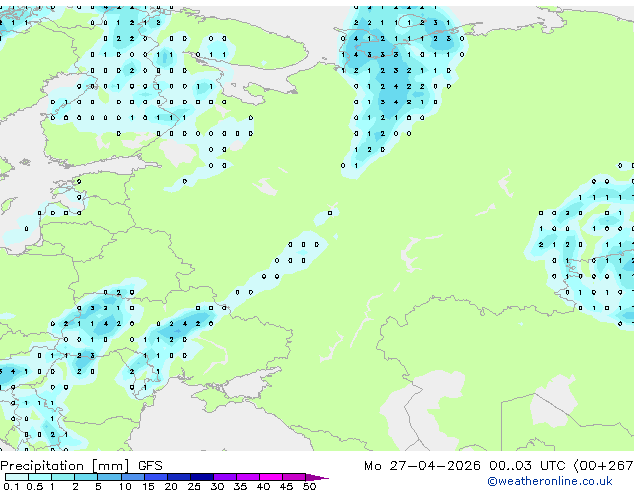Screen dimensions: 634x490
Task: Click the 'Mo 27-04-2026 00..03 UTC' timestamp
Action: point(464,466)
